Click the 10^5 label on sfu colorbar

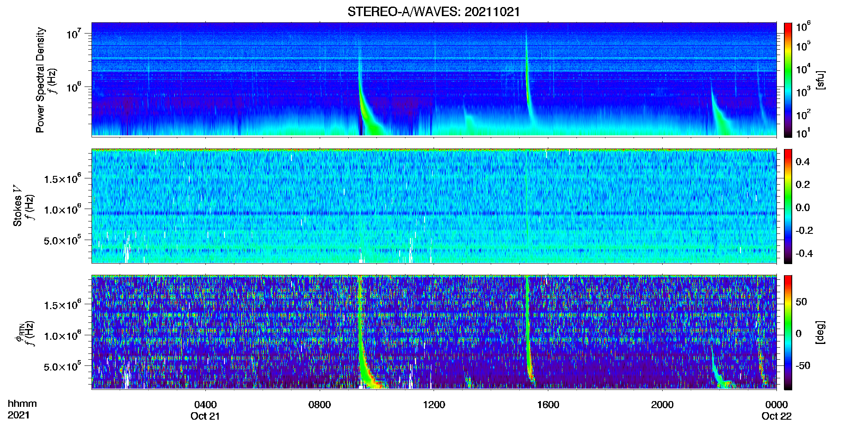[803, 46]
